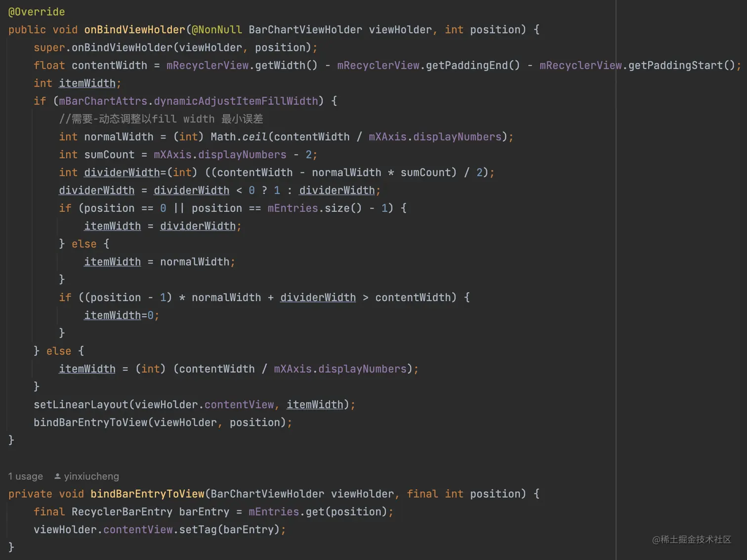This screenshot has height=560, width=747.
Task: Click the Chinese comment about fill width
Action: (x=161, y=119)
